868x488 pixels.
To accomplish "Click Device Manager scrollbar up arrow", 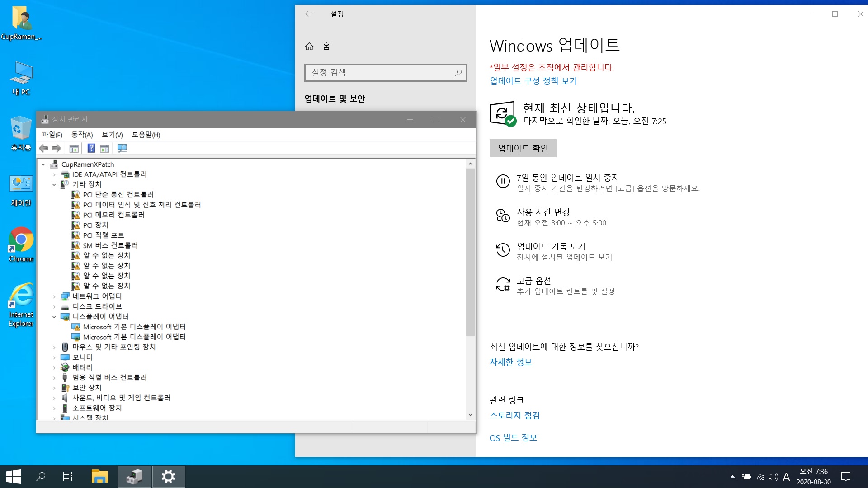I will point(470,164).
